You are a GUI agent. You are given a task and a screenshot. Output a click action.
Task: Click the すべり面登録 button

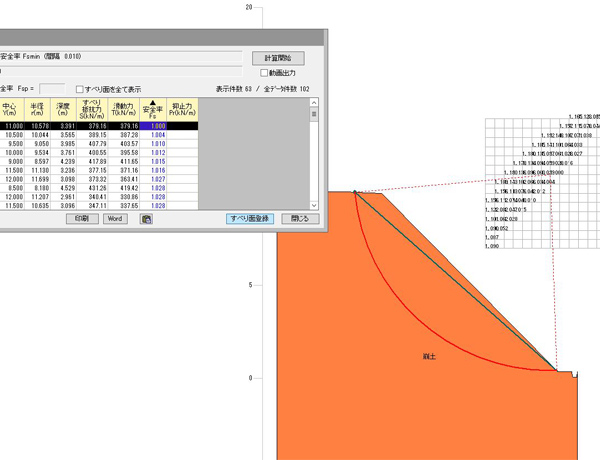(x=248, y=218)
